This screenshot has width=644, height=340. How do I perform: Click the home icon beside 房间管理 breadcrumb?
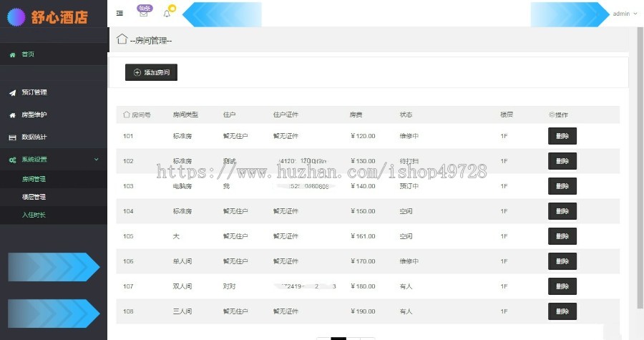(x=122, y=39)
